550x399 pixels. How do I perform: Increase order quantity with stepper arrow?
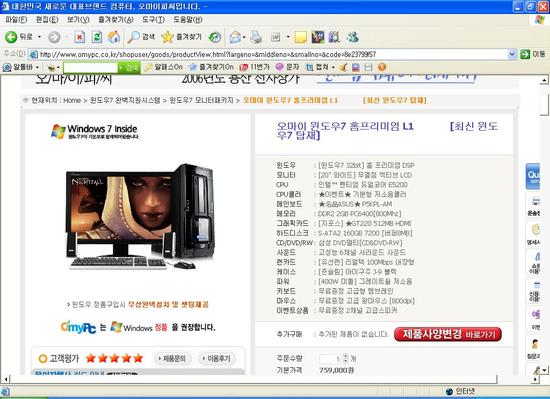pyautogui.click(x=346, y=356)
